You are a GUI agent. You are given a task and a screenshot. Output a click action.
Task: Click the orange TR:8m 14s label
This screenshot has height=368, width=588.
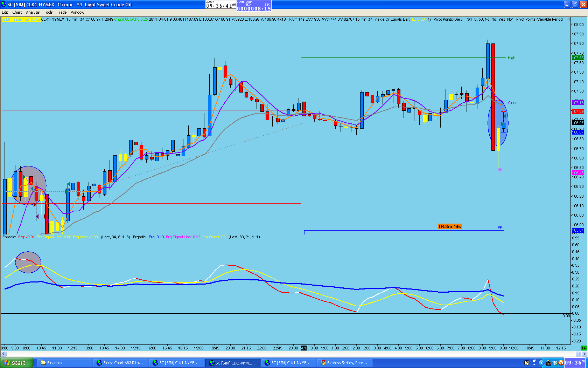[449, 226]
